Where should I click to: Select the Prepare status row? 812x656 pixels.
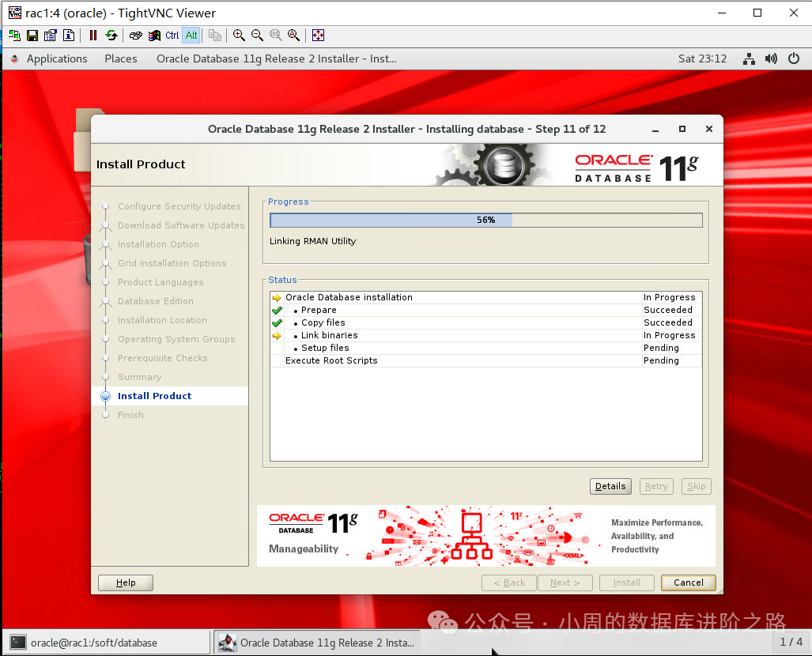coord(485,310)
